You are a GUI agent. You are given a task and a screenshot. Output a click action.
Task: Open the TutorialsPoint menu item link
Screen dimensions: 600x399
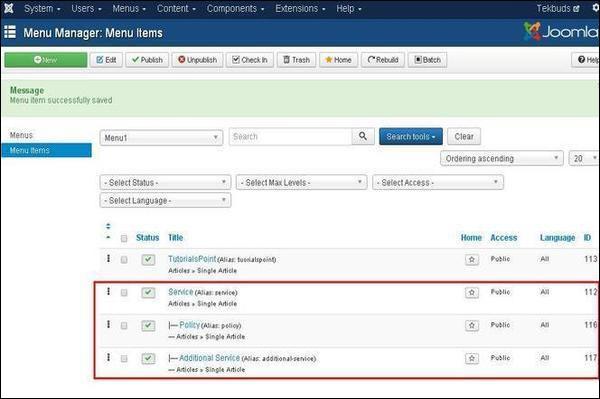[192, 259]
